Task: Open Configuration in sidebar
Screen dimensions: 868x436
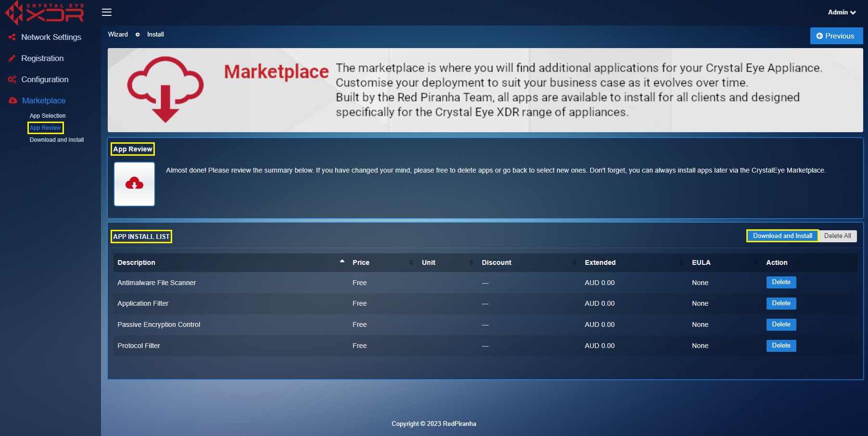Action: 45,79
